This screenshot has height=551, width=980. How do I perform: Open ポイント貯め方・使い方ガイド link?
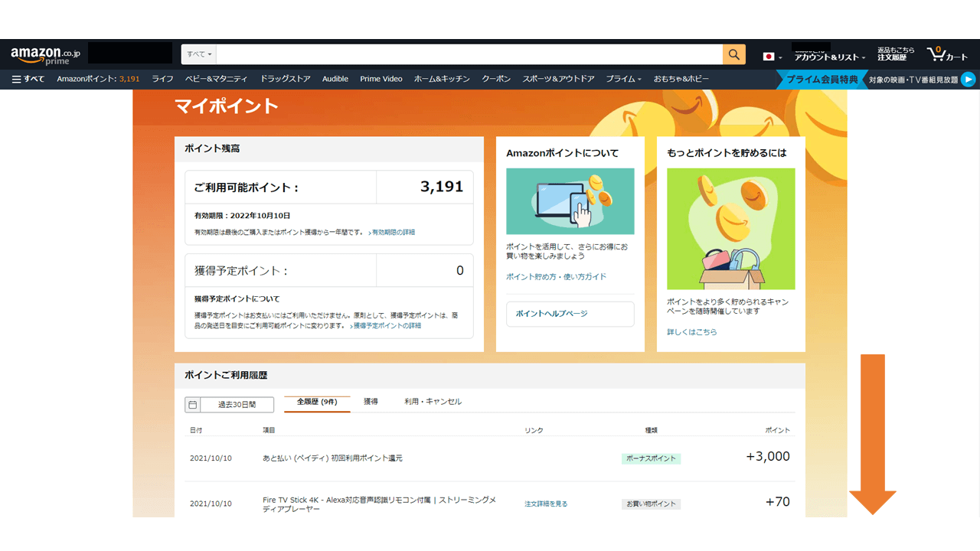[x=556, y=276]
